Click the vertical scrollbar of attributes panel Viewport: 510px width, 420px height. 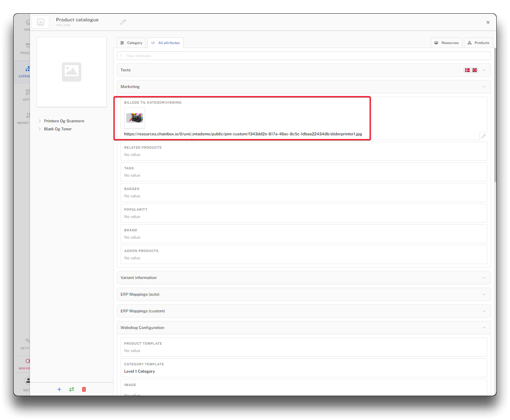tap(495, 115)
